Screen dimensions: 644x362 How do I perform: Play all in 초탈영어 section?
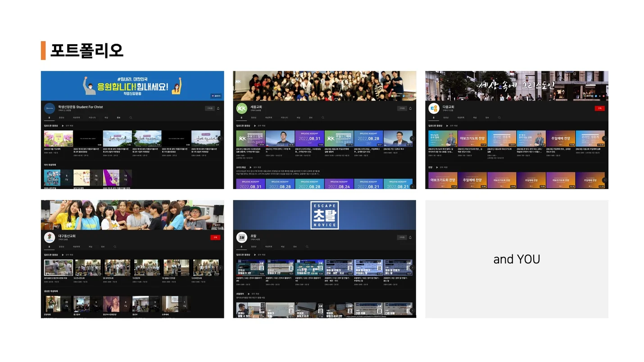[254, 294]
